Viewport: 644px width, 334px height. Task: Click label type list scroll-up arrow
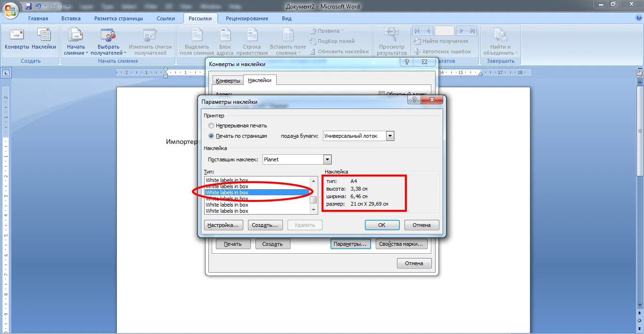point(313,181)
